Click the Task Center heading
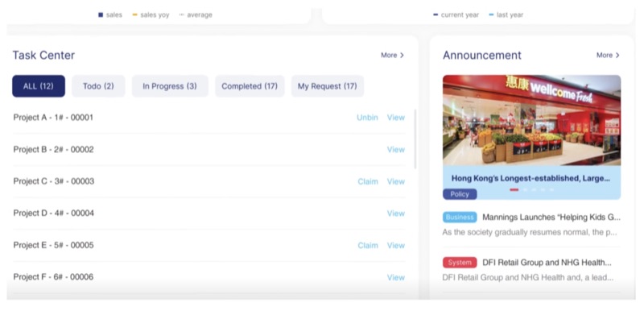Image resolution: width=644 pixels, height=311 pixels. tap(43, 56)
